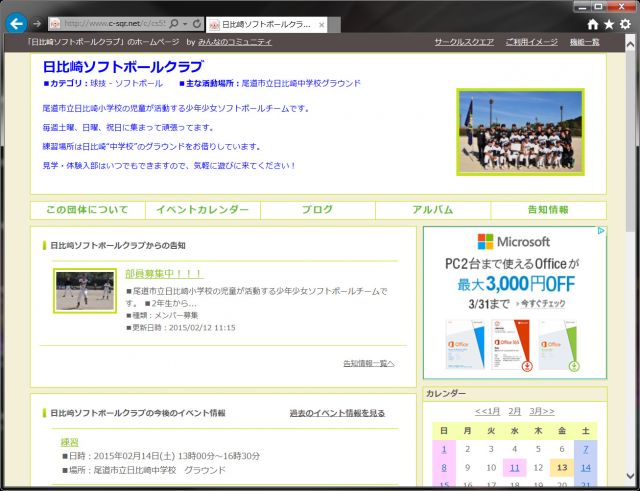
Task: Click the 告知情報一覧へ link
Action: coord(368,363)
